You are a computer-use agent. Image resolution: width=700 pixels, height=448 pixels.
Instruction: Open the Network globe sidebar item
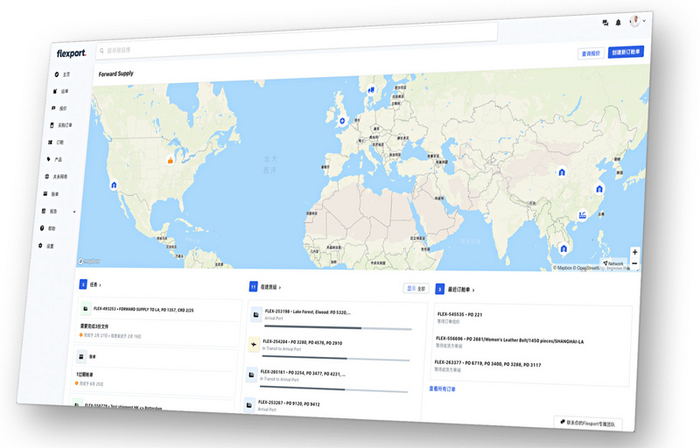[56, 176]
